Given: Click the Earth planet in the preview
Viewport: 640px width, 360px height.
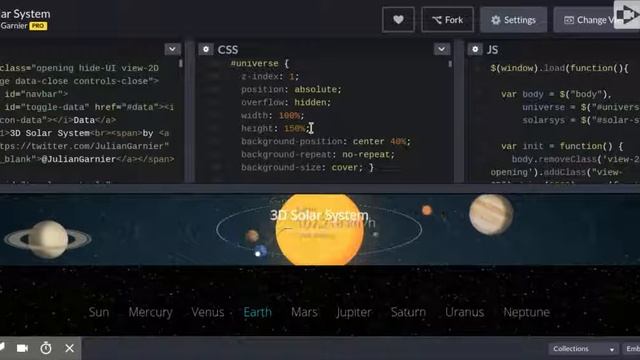Looking at the screenshot, I should [x=260, y=251].
